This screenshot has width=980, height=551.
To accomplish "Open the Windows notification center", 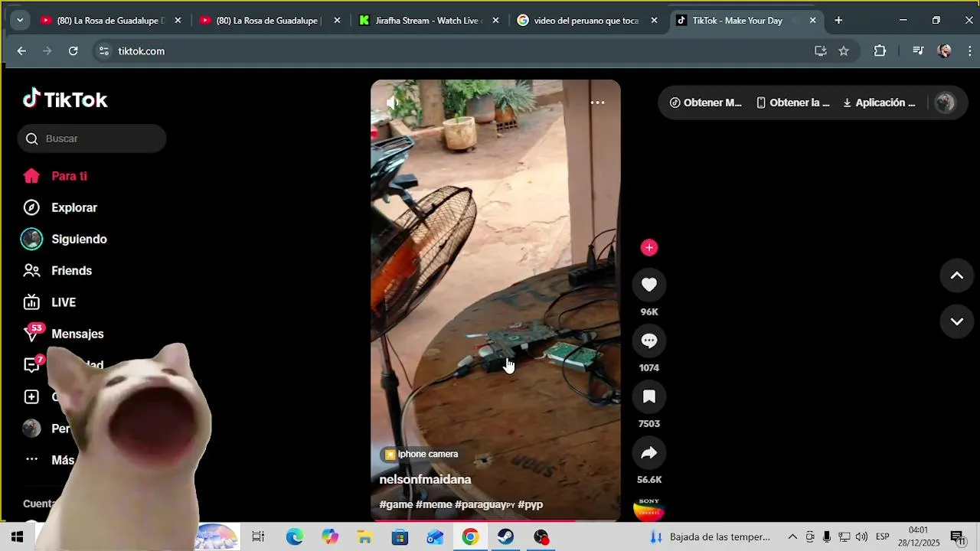I will point(958,537).
